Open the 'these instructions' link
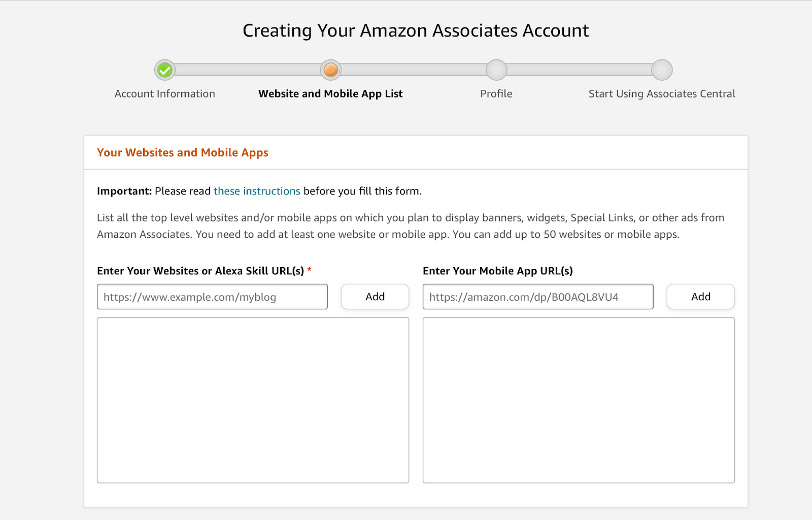Screen dimensions: 812x520 pos(257,191)
